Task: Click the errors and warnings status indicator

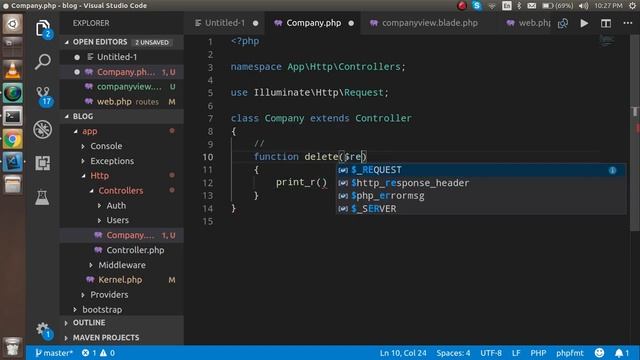Action: (98, 353)
